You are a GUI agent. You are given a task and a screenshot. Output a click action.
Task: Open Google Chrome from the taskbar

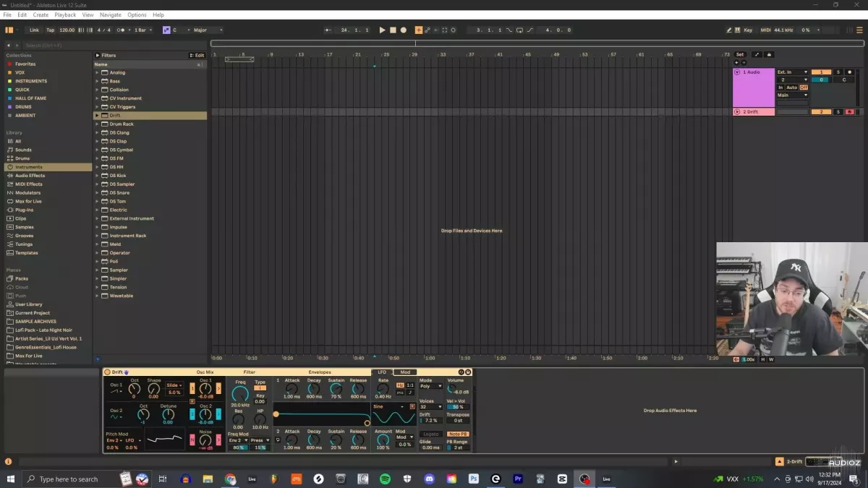point(230,479)
